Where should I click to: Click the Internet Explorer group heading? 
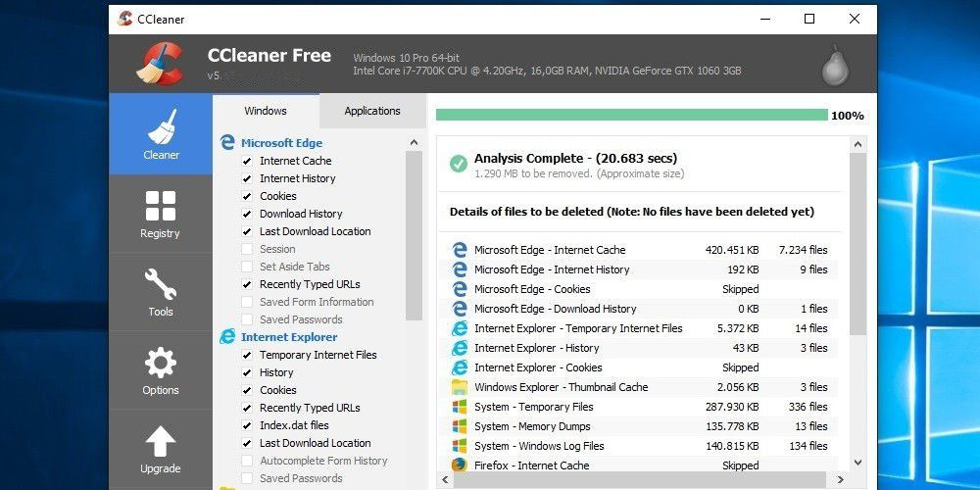(289, 337)
